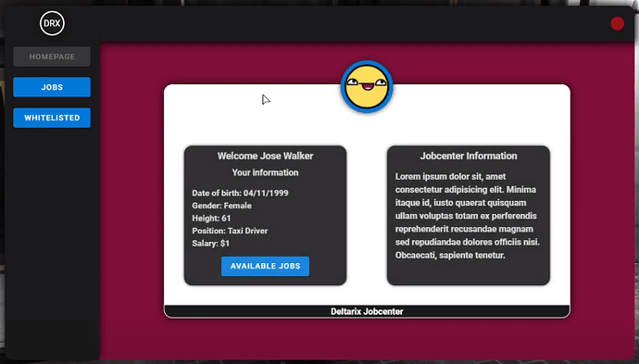Click the 'Height: 61' line

coord(211,218)
